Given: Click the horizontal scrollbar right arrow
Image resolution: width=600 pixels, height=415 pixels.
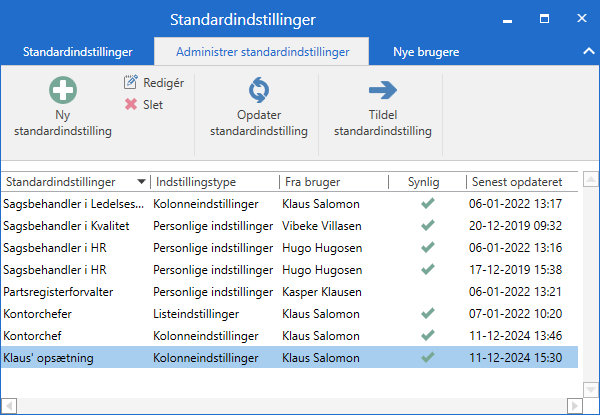Looking at the screenshot, I should [x=573, y=406].
